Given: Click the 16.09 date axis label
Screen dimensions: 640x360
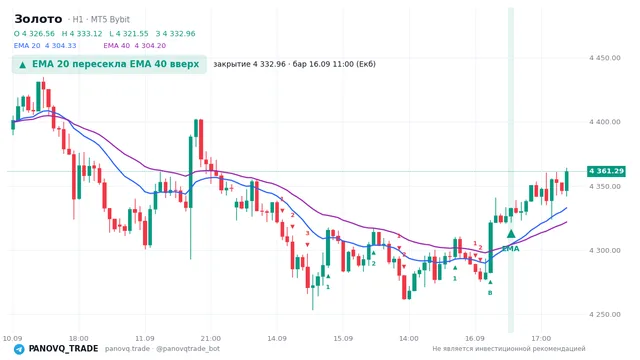Looking at the screenshot, I should point(475,338).
